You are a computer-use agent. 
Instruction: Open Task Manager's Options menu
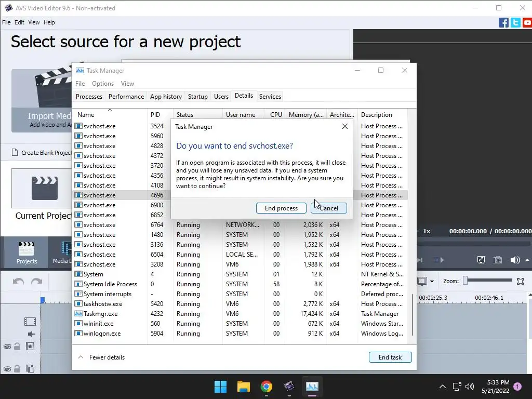point(103,84)
